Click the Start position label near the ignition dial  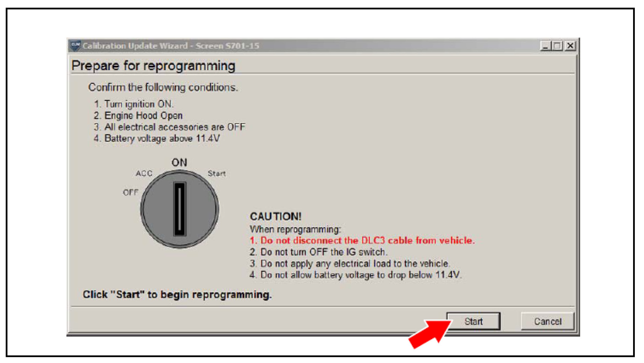[216, 174]
